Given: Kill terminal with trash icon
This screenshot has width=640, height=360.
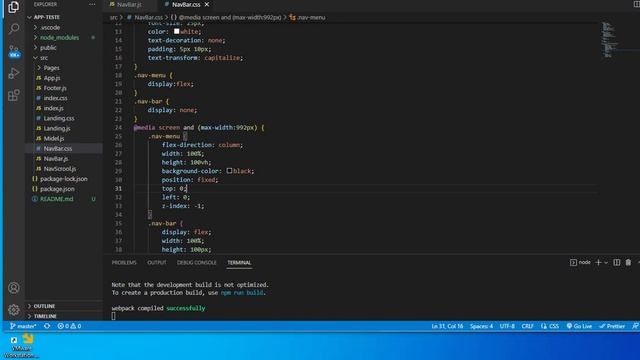Looking at the screenshot, I should pyautogui.click(x=628, y=262).
